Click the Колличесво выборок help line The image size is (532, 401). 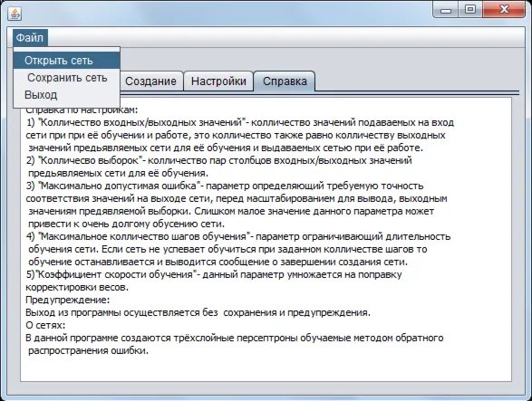(x=218, y=160)
